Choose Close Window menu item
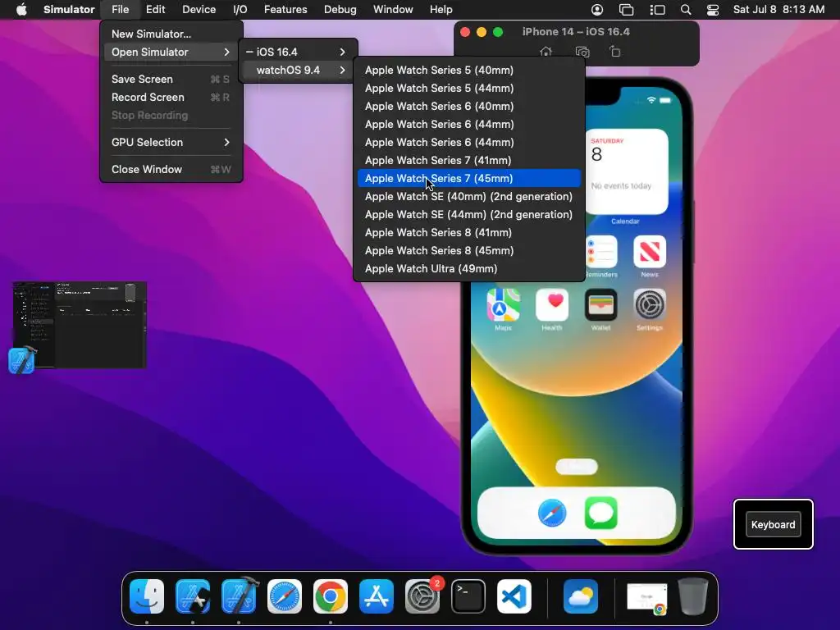The width and height of the screenshot is (840, 630). point(171,169)
